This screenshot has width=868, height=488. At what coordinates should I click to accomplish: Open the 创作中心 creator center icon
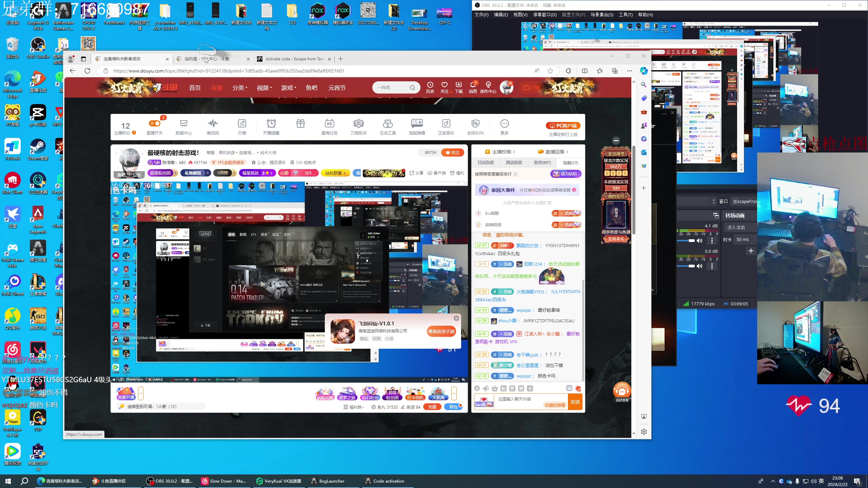[488, 87]
